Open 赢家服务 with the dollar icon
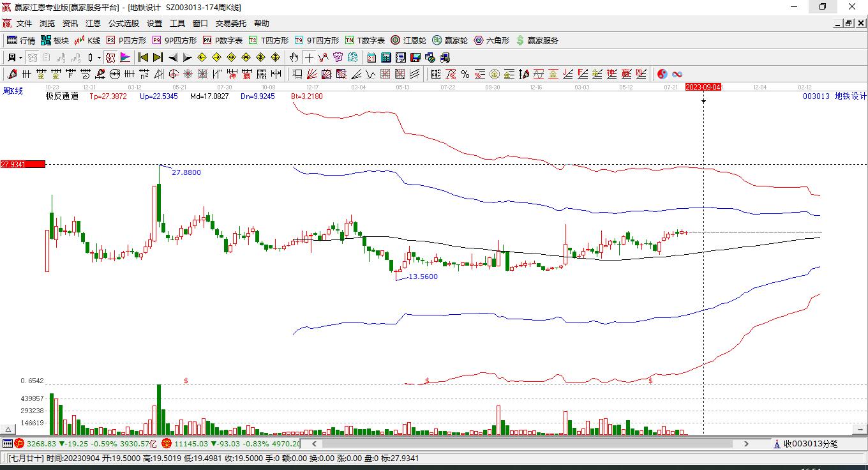This screenshot has height=470, width=868. click(537, 40)
